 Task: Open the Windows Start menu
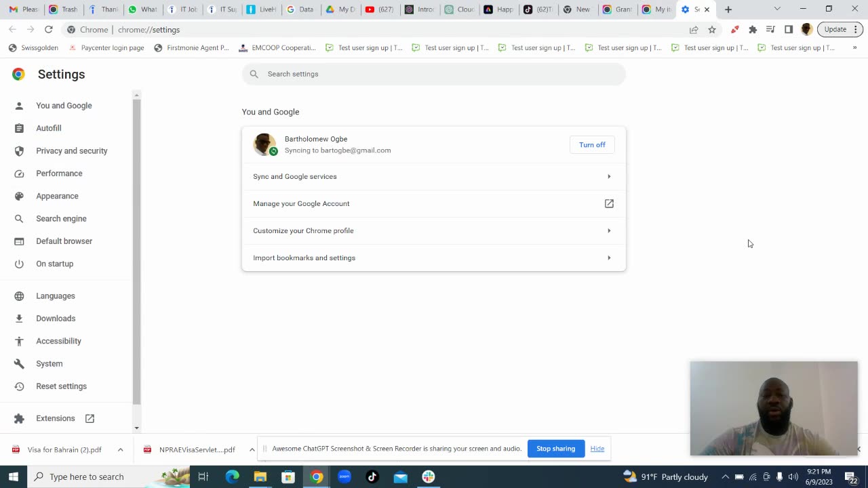click(x=13, y=476)
